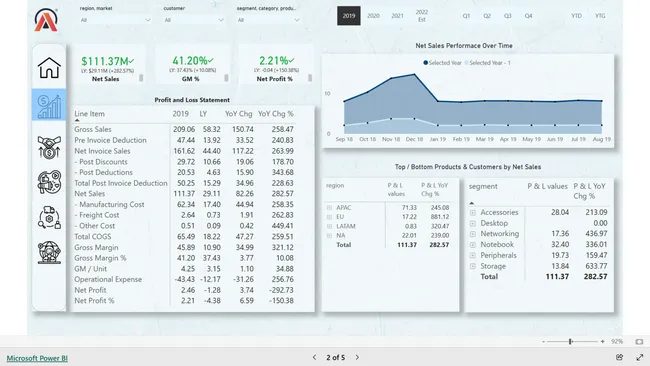Select the Q2 quarter filter
The width and height of the screenshot is (650, 366).
487,16
